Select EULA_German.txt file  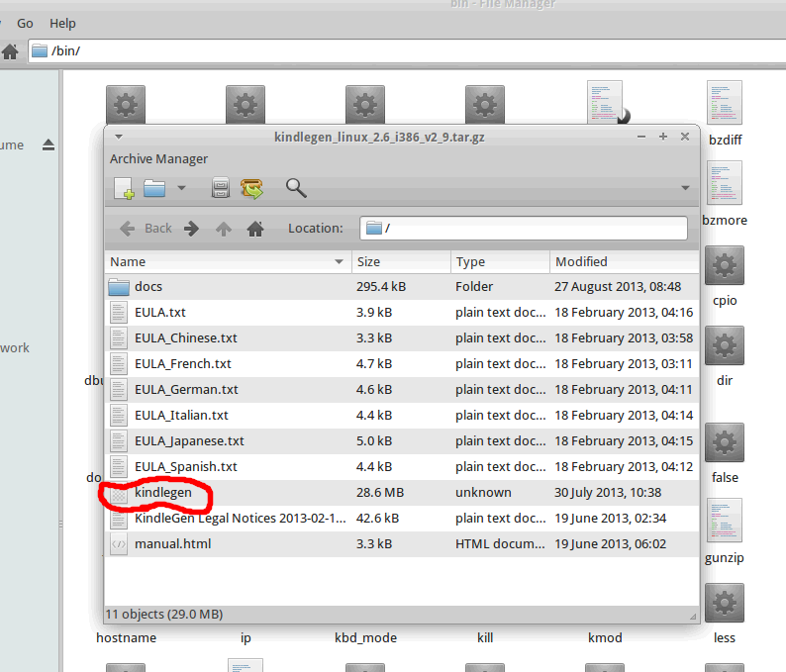coord(402,390)
